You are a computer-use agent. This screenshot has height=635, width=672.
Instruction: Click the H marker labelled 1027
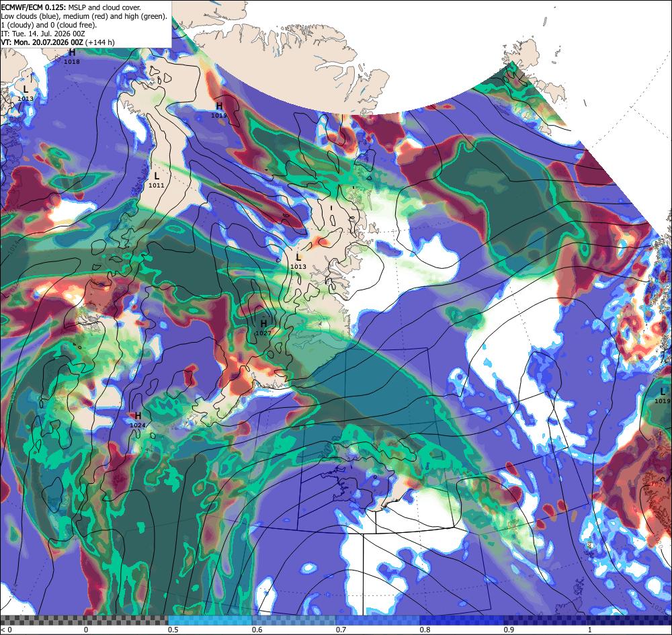[x=263, y=323]
